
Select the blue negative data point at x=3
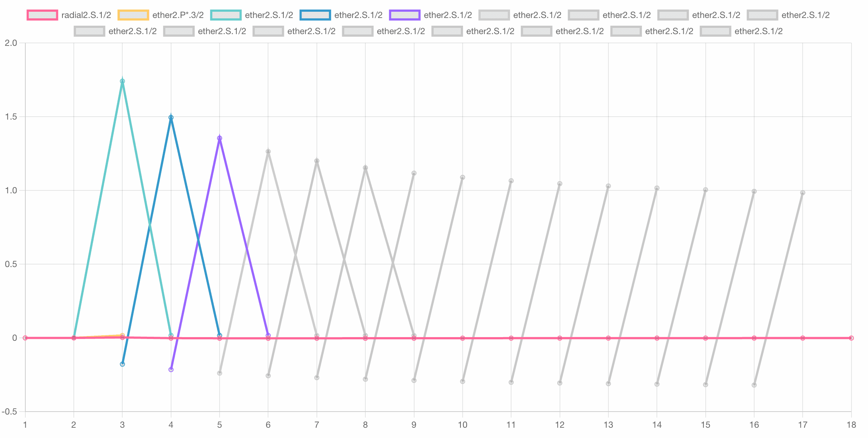122,364
